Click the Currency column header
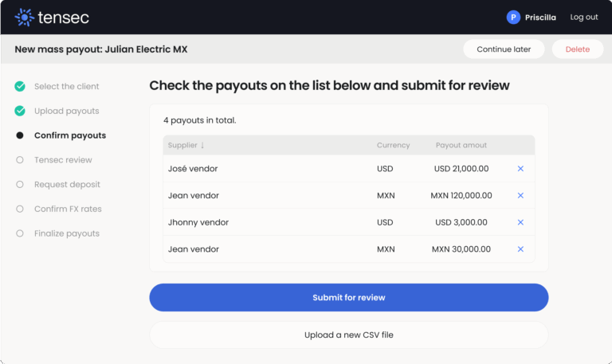Screen dimensions: 612x364 point(393,145)
